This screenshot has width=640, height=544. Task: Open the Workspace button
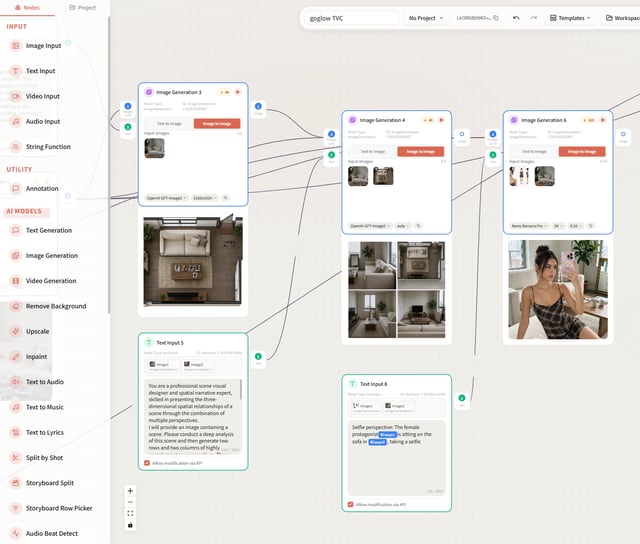click(621, 18)
